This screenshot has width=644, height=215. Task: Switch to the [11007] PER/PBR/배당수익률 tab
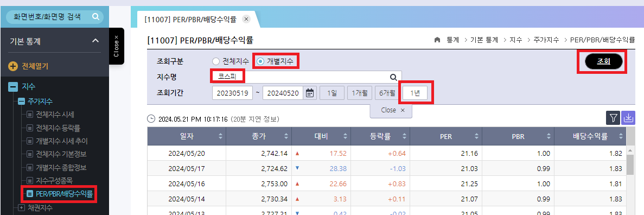[190, 19]
